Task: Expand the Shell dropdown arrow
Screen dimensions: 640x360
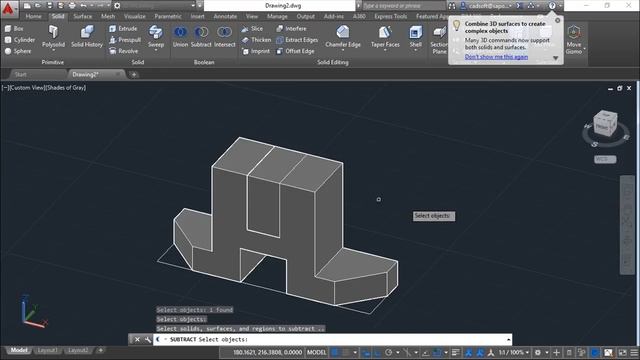Action: [416, 50]
